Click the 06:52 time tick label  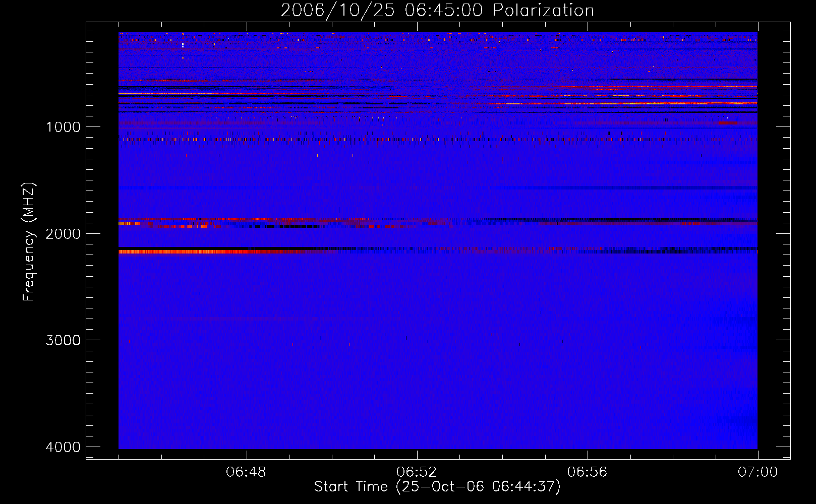[x=417, y=472]
